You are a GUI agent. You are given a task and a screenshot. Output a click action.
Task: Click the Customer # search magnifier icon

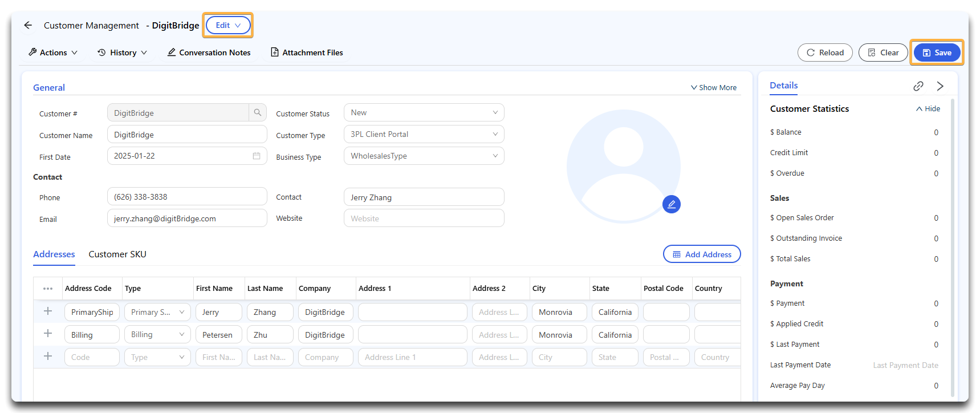tap(258, 112)
